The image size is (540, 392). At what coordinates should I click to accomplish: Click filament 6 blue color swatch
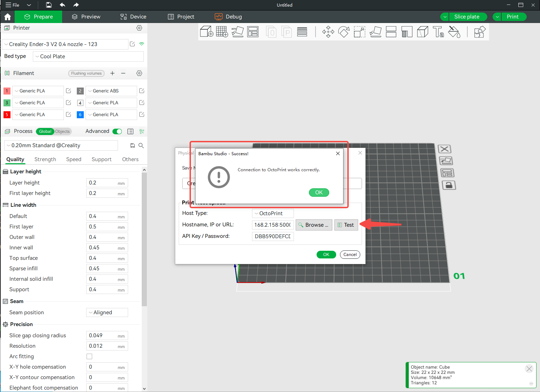click(80, 115)
